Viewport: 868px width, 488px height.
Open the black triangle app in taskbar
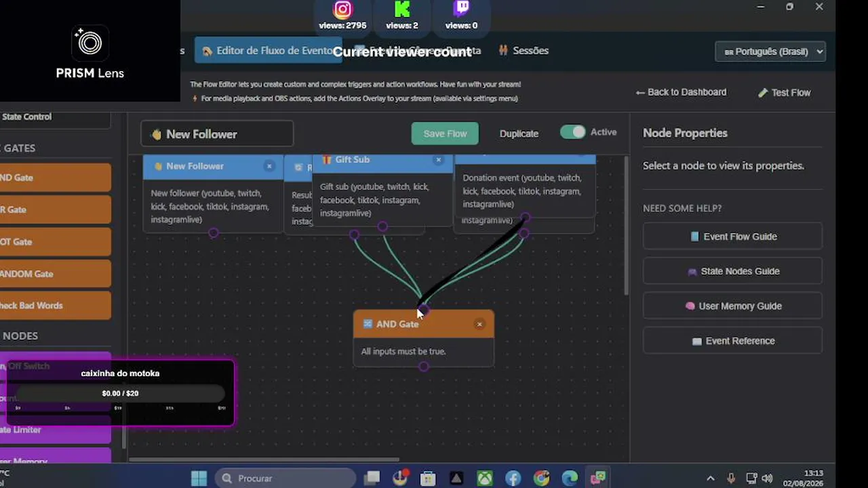(x=456, y=479)
